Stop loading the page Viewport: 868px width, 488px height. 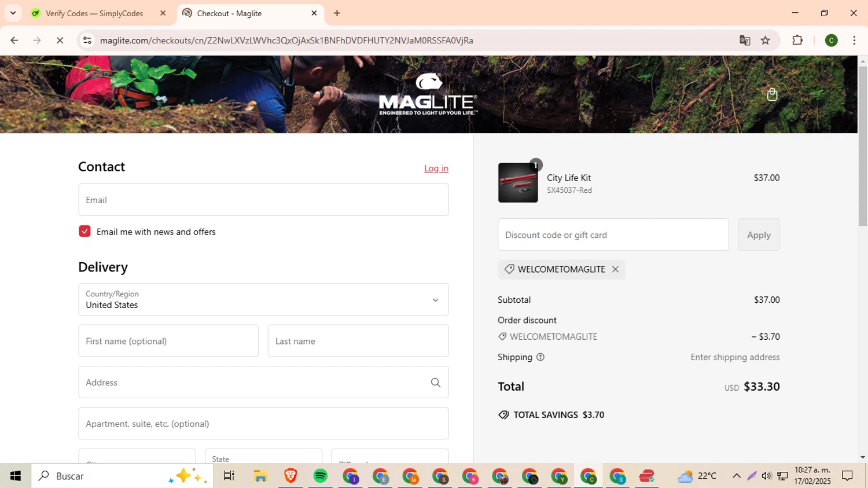tap(60, 41)
